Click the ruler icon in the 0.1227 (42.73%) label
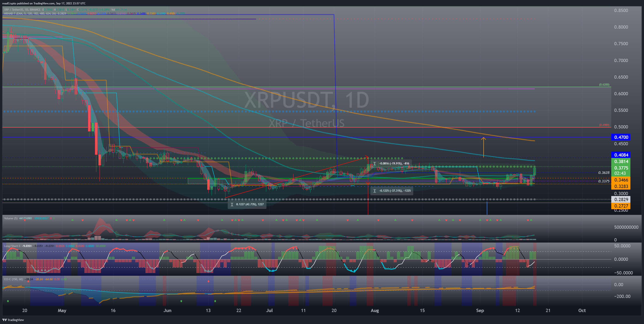644x324 pixels. [x=232, y=204]
